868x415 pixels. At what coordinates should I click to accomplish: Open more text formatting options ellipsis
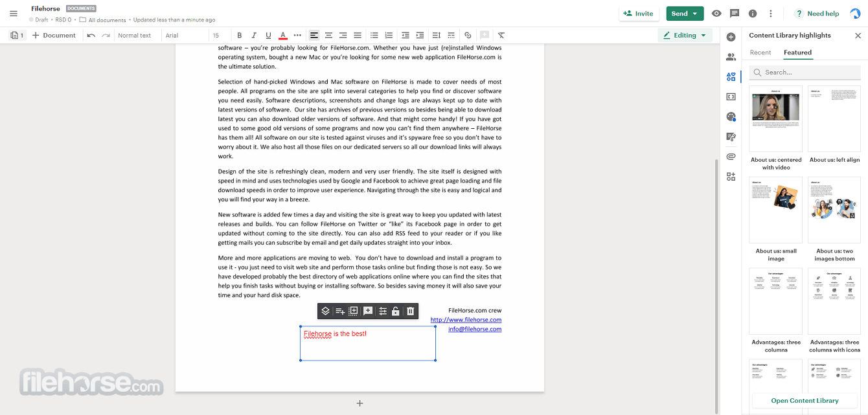297,36
